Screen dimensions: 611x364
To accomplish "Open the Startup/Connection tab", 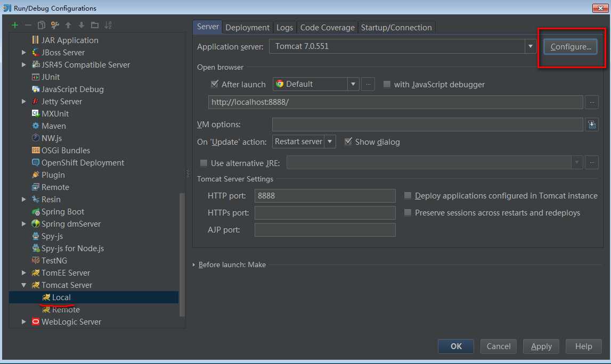I will coord(396,28).
